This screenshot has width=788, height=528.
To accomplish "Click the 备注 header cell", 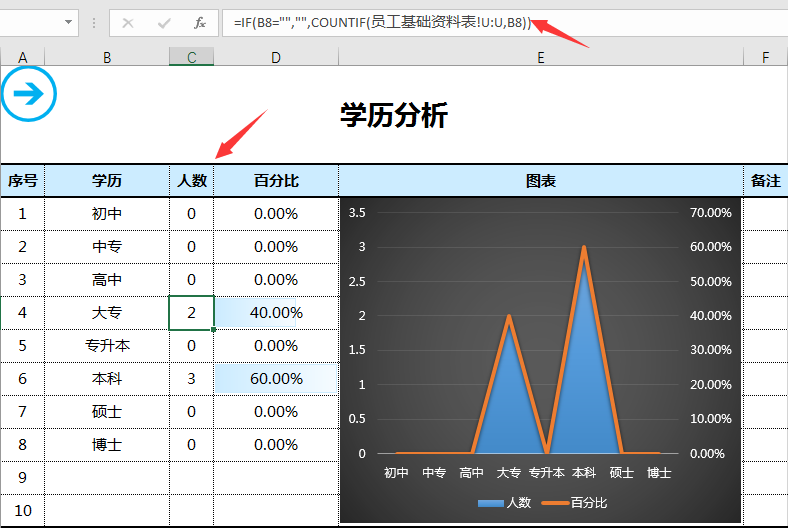I will tap(765, 180).
